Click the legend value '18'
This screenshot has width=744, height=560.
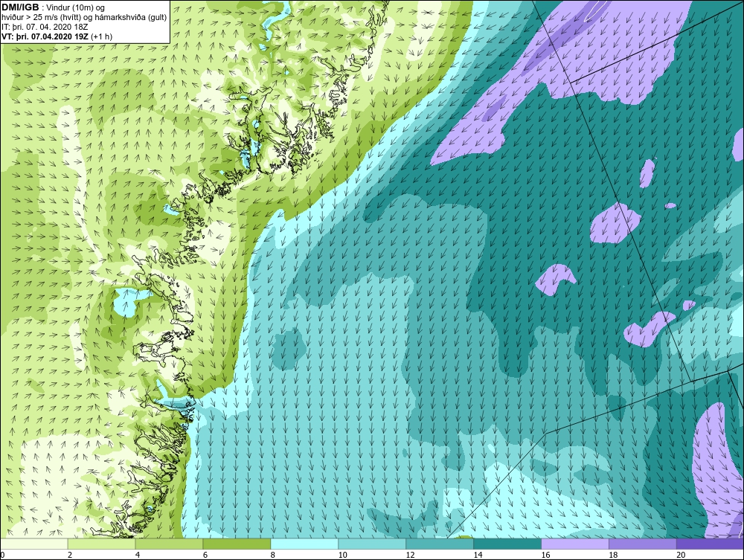click(x=613, y=555)
